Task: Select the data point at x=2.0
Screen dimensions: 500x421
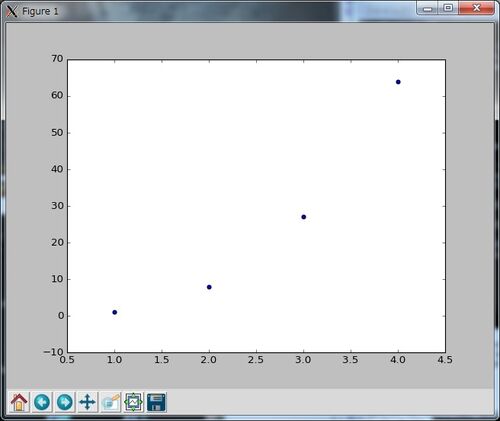Action: pyautogui.click(x=209, y=287)
